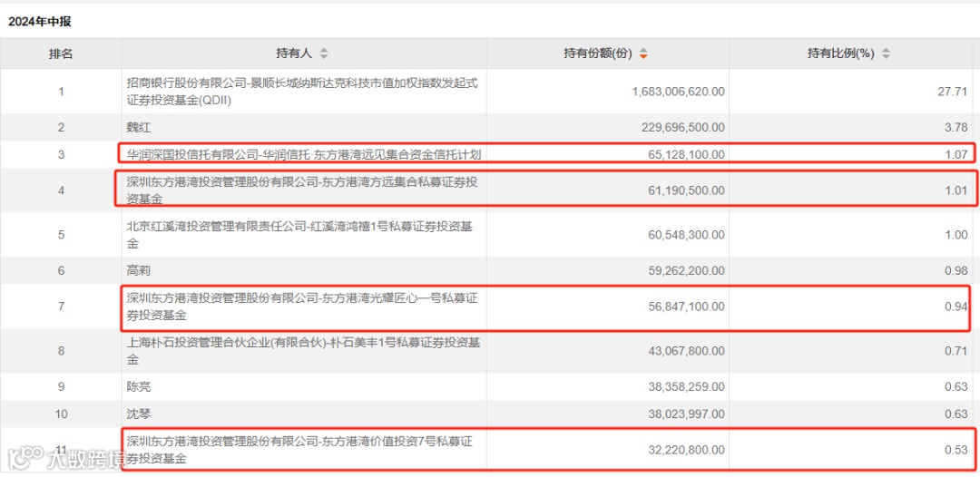Click rank number 8

click(62, 351)
